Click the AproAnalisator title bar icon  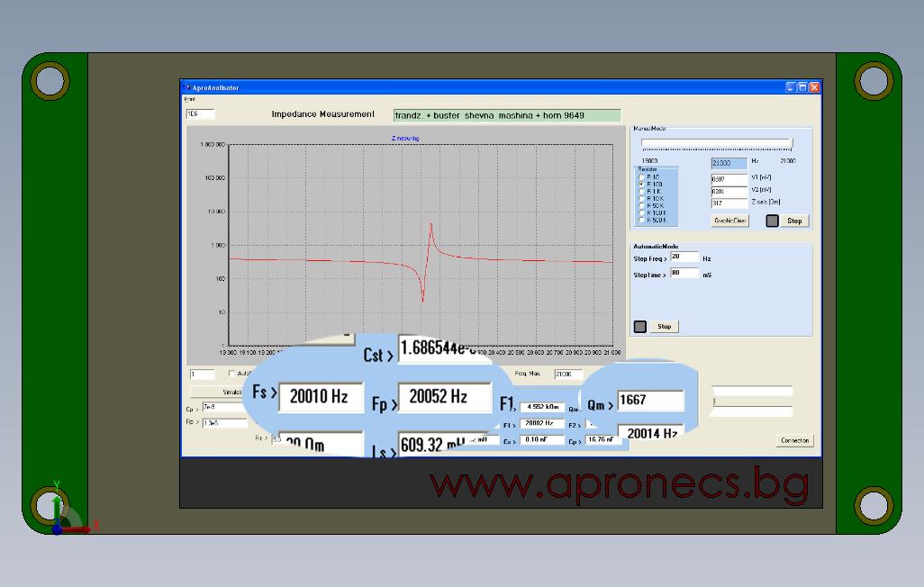(186, 87)
